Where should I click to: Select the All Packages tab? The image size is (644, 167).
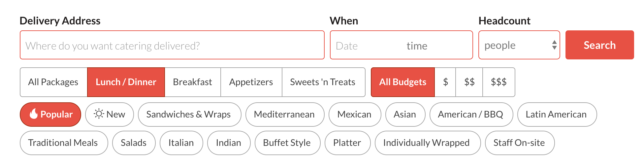53,82
